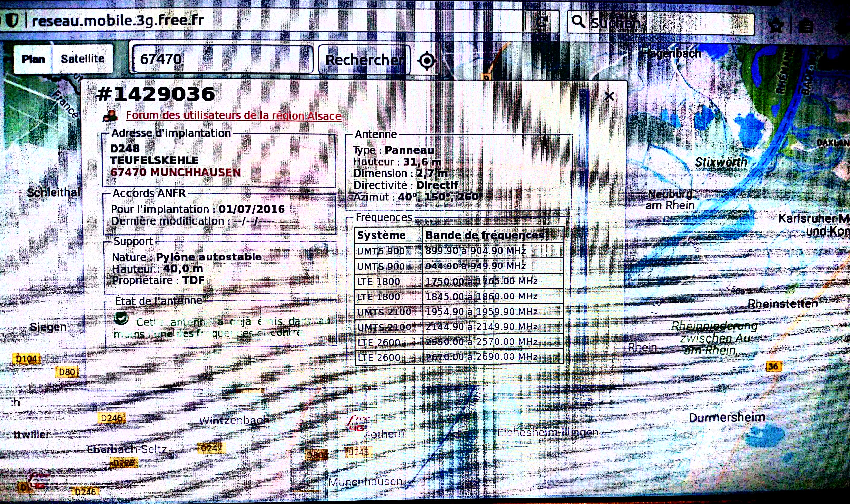Image resolution: width=850 pixels, height=504 pixels.
Task: Click the postcode field containing 67470
Action: coord(223,60)
